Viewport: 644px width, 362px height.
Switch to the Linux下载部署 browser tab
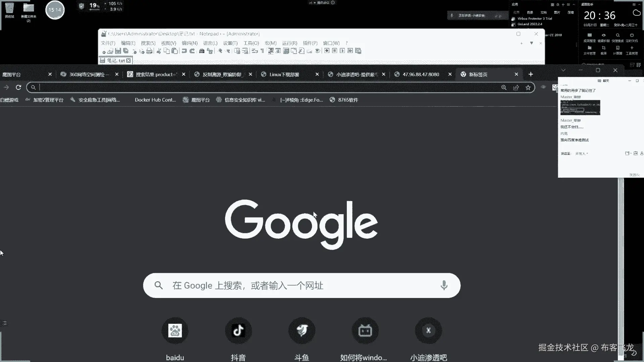tap(284, 74)
